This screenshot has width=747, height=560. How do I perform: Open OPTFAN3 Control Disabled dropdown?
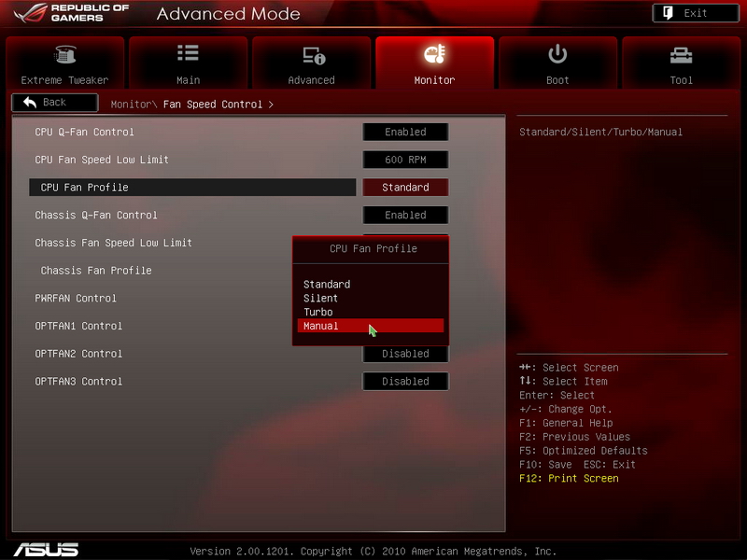coord(405,382)
